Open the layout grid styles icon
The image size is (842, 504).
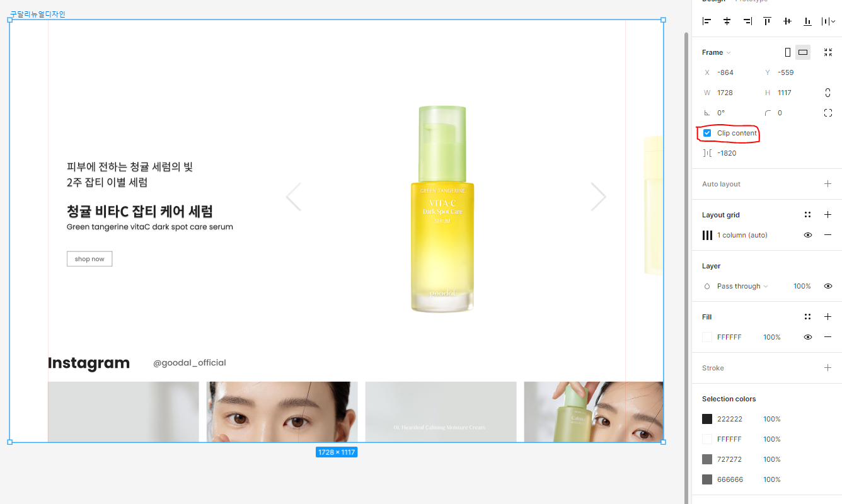click(x=808, y=215)
